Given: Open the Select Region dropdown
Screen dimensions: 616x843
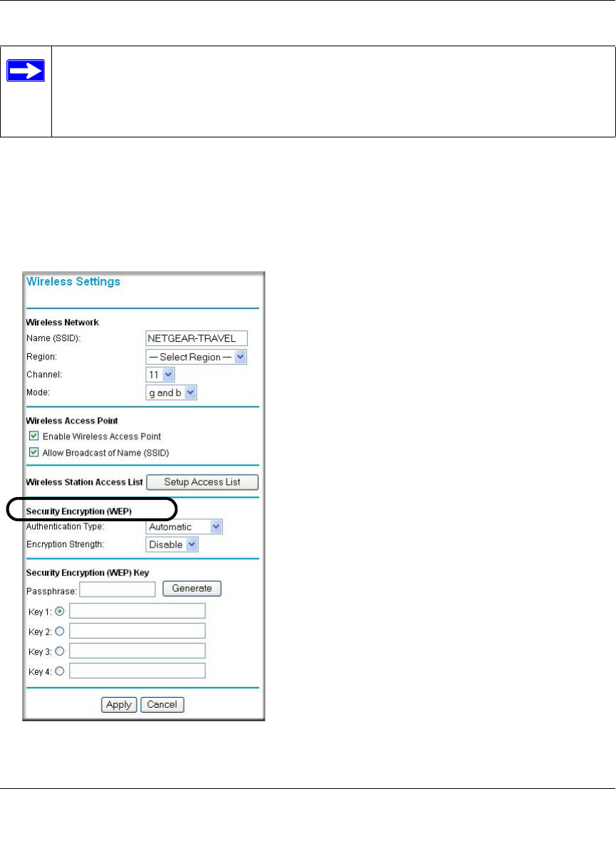Looking at the screenshot, I should [197, 357].
